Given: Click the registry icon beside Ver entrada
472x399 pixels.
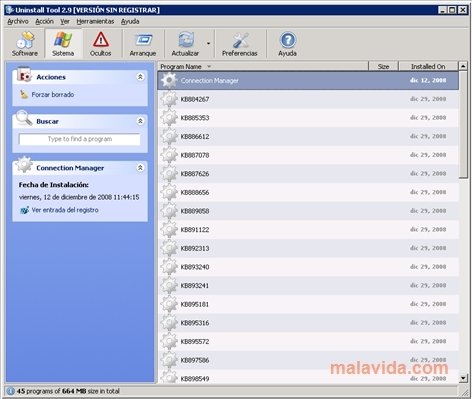Looking at the screenshot, I should 24,210.
